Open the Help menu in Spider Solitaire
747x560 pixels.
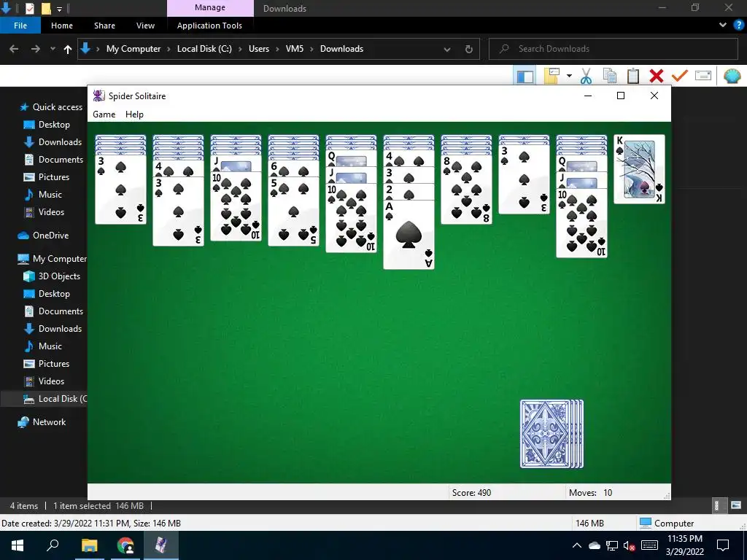click(134, 114)
